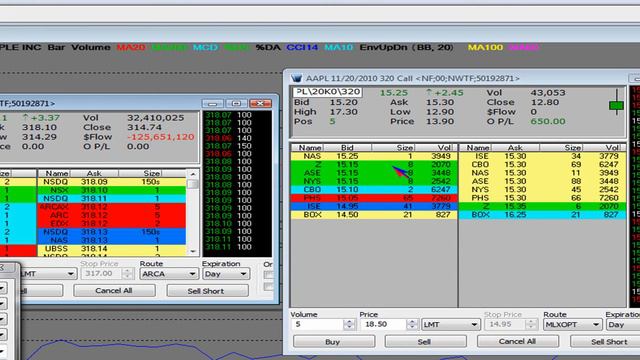Select the UBSS 318.14 ask row

112,249
